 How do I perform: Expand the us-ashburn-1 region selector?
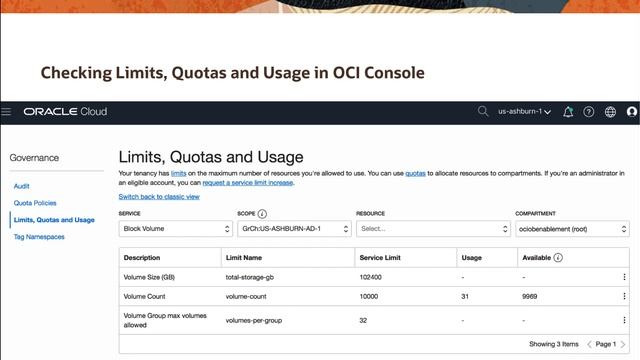(524, 111)
